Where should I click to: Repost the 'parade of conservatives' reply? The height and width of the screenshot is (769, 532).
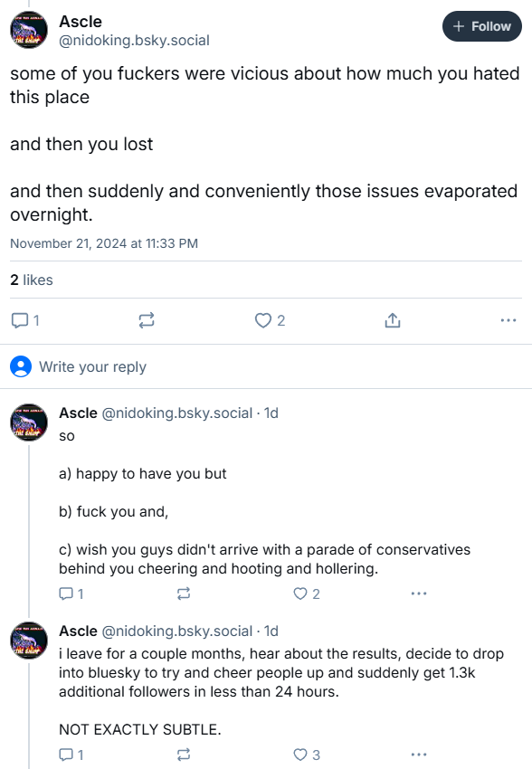pos(184,593)
